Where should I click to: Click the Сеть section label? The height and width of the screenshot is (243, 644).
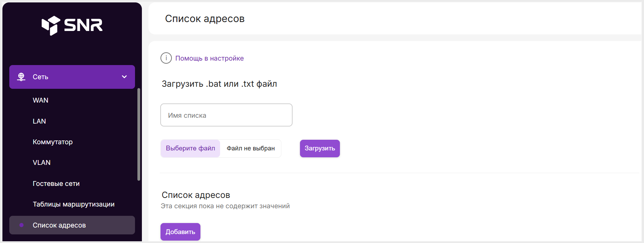[40, 77]
